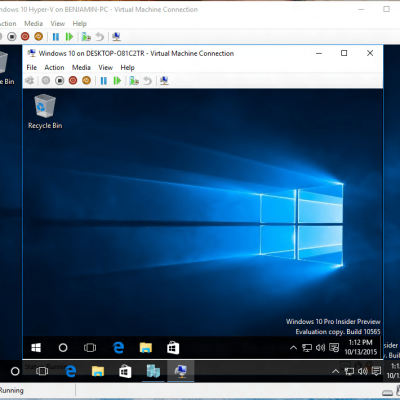The width and height of the screenshot is (400, 400).
Task: Open Action Center on lower outer taskbar tray
Action: [x=376, y=371]
